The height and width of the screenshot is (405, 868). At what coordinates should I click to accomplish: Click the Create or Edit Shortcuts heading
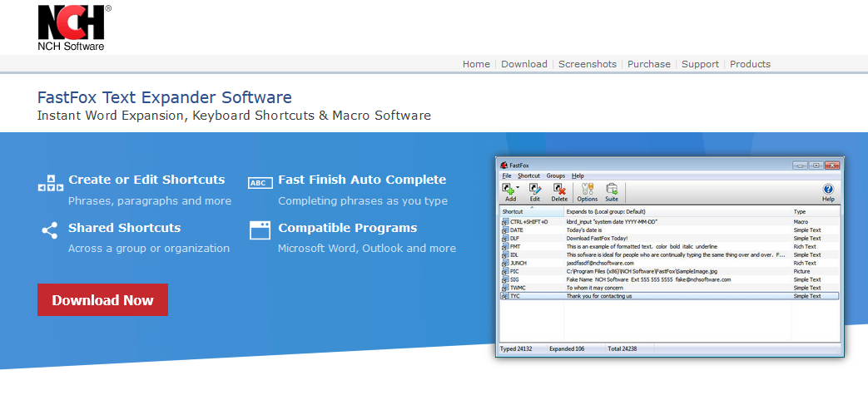coord(146,180)
